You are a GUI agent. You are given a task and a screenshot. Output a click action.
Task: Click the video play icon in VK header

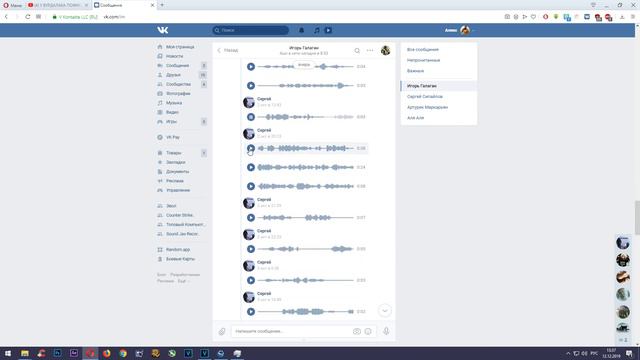click(328, 30)
